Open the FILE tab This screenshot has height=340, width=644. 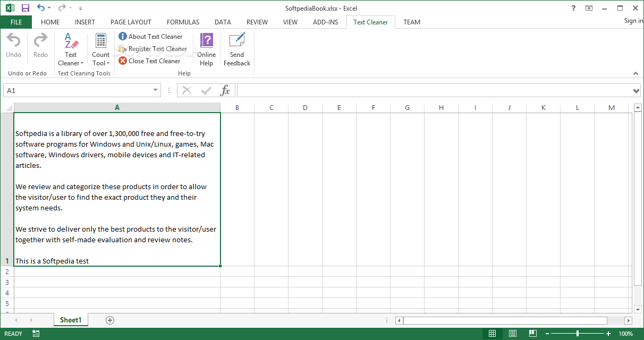tap(16, 22)
